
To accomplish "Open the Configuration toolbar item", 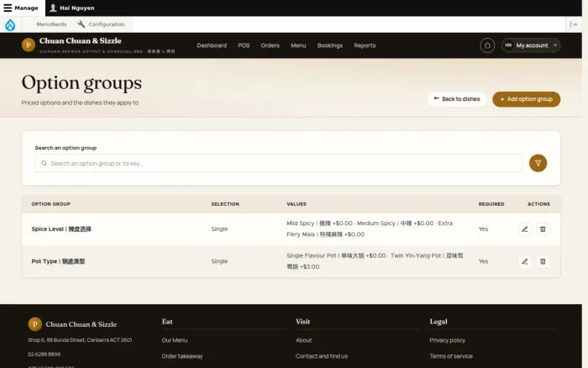I will 102,24.
